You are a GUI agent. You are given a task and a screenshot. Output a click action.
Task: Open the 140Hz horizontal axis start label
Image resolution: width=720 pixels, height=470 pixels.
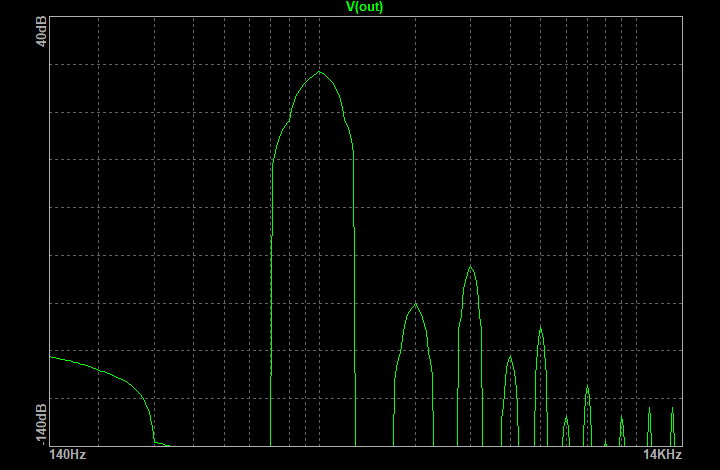[x=68, y=455]
